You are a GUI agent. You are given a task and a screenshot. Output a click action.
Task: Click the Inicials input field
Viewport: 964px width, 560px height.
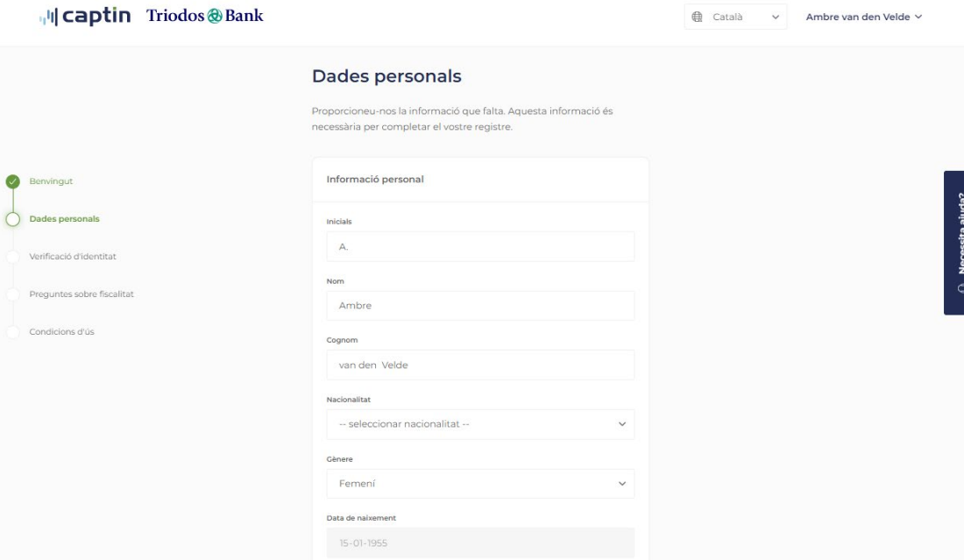(x=480, y=246)
